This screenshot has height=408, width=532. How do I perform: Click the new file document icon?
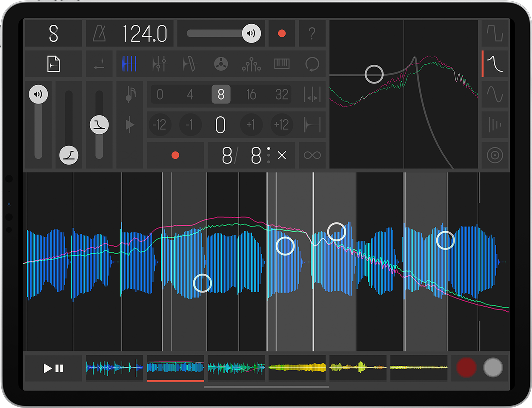tap(53, 64)
